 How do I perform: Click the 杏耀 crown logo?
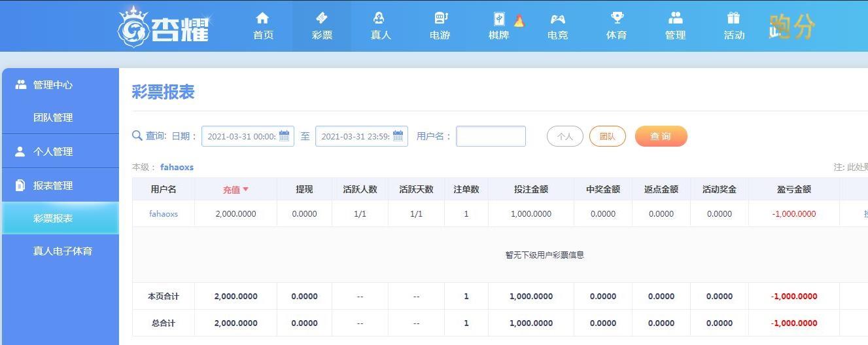[164, 27]
